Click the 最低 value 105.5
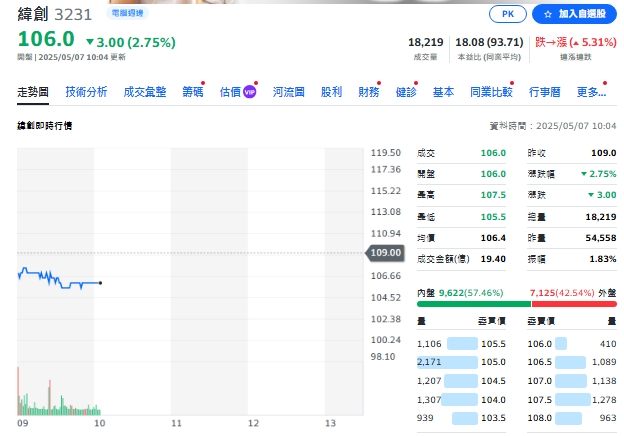This screenshot has width=624, height=436. point(493,217)
